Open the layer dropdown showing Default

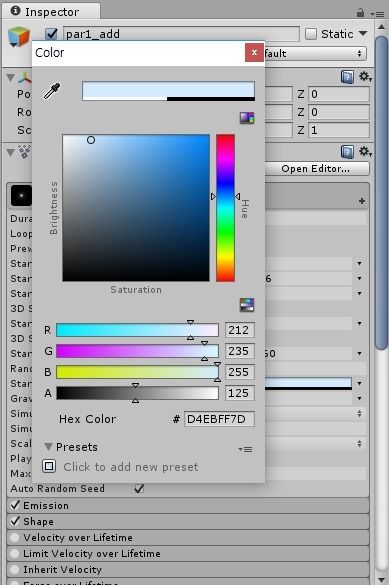(x=315, y=53)
